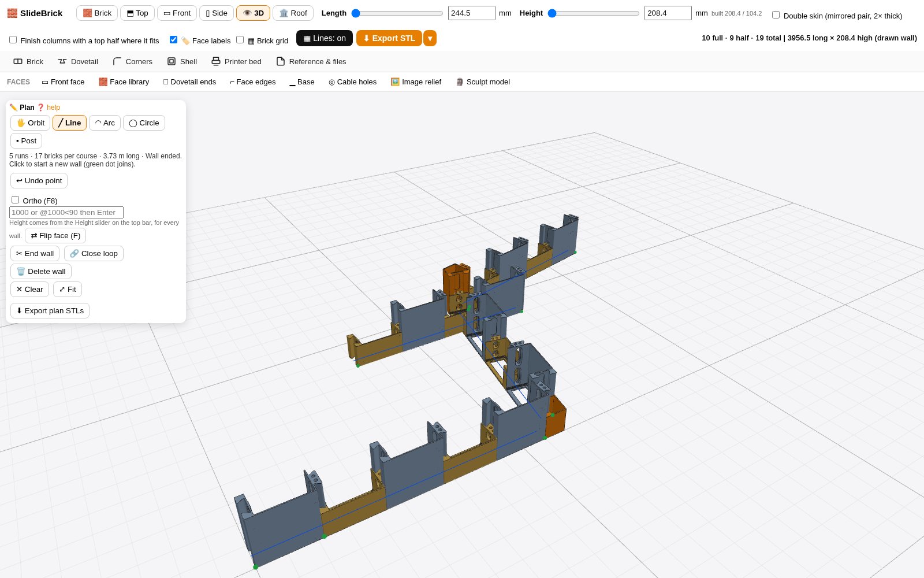Open the Reference & files tab
The width and height of the screenshot is (924, 578).
click(x=311, y=61)
